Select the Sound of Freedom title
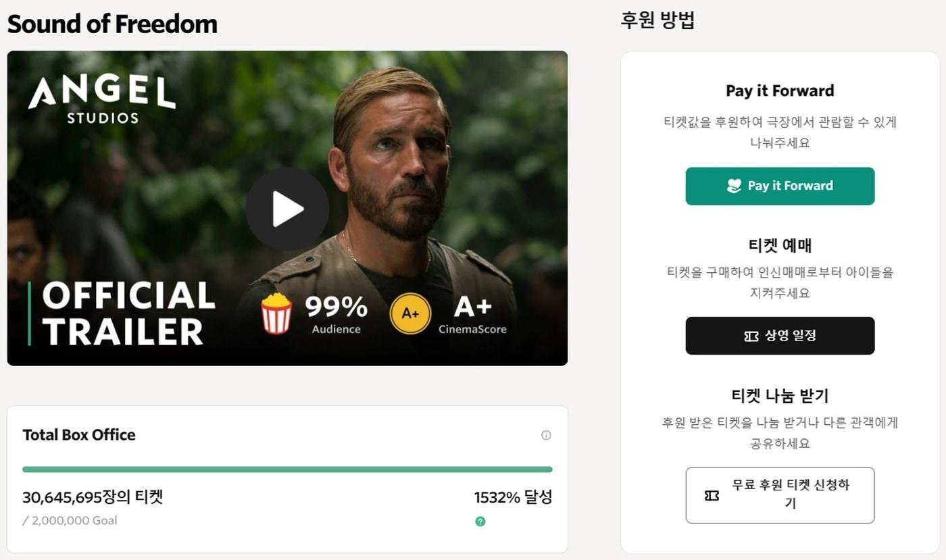 tap(112, 24)
